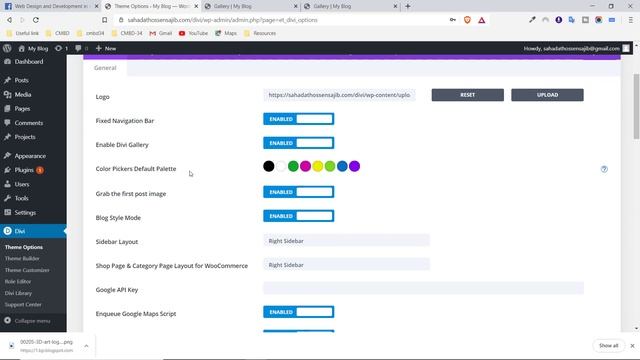Toggle Grab the first post image
640x360 pixels.
298,192
